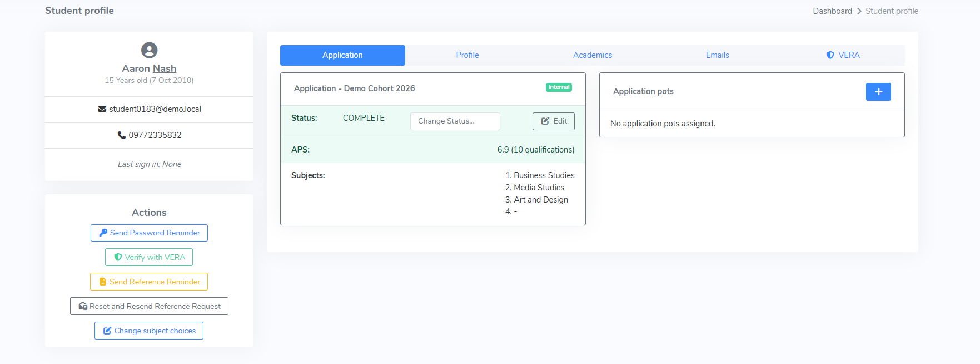Click Reset and Resend Reference Request
This screenshot has height=364, width=980.
coord(149,306)
